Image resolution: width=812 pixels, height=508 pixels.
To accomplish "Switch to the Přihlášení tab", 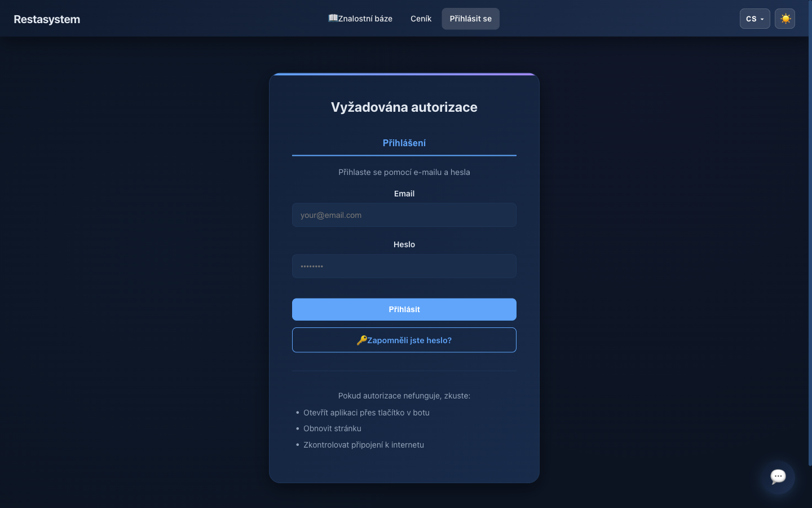I will coord(404,143).
